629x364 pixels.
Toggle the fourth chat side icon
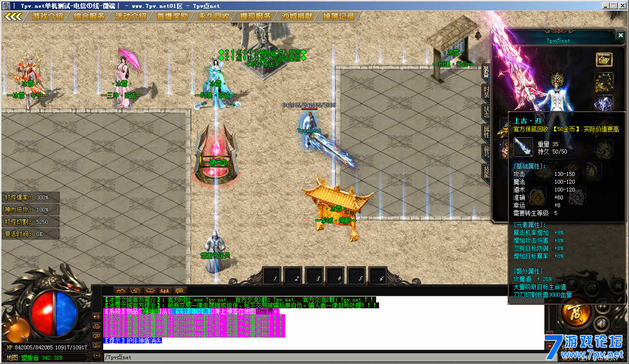click(96, 345)
